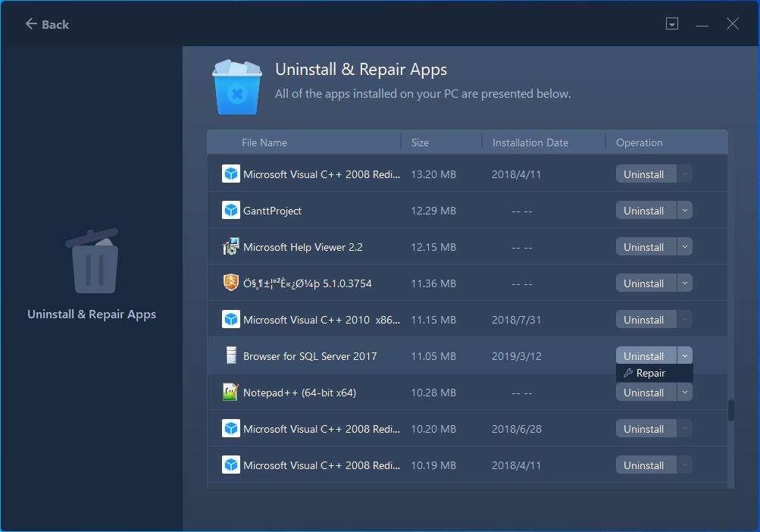Click the GanttProject app icon
Viewport: 760px width, 532px height.
click(x=230, y=210)
